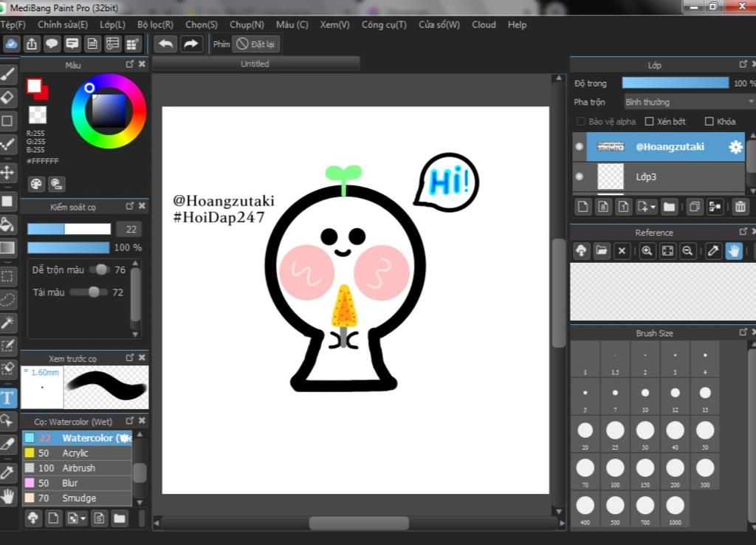The width and height of the screenshot is (756, 545).
Task: Expand the add brush dropdown arrow
Action: pyautogui.click(x=83, y=518)
